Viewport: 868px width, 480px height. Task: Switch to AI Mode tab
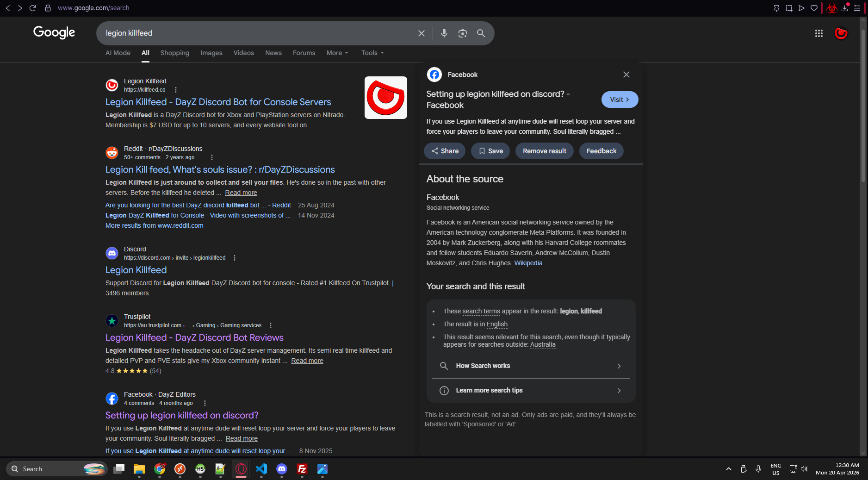click(x=118, y=53)
